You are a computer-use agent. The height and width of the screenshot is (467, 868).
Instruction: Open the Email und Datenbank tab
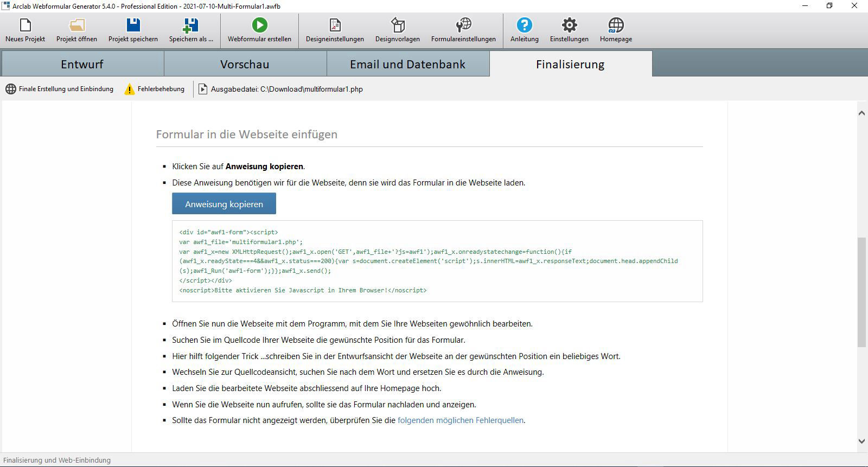coord(407,64)
